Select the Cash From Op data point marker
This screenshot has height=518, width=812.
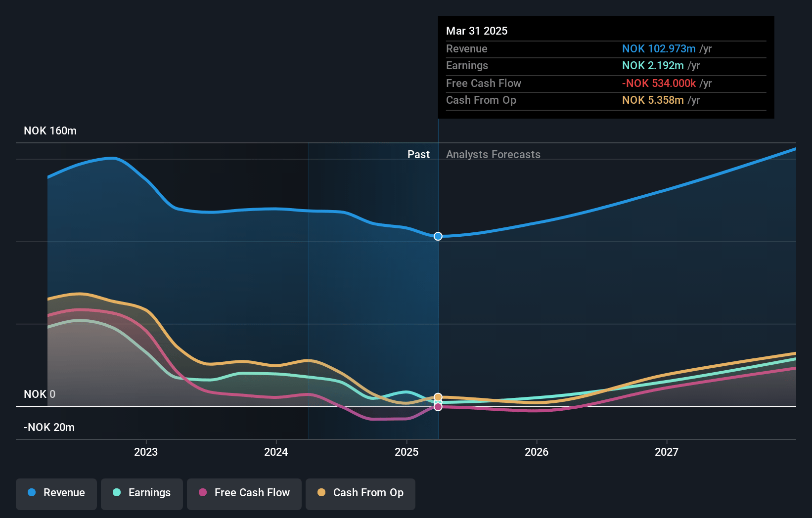click(x=438, y=397)
